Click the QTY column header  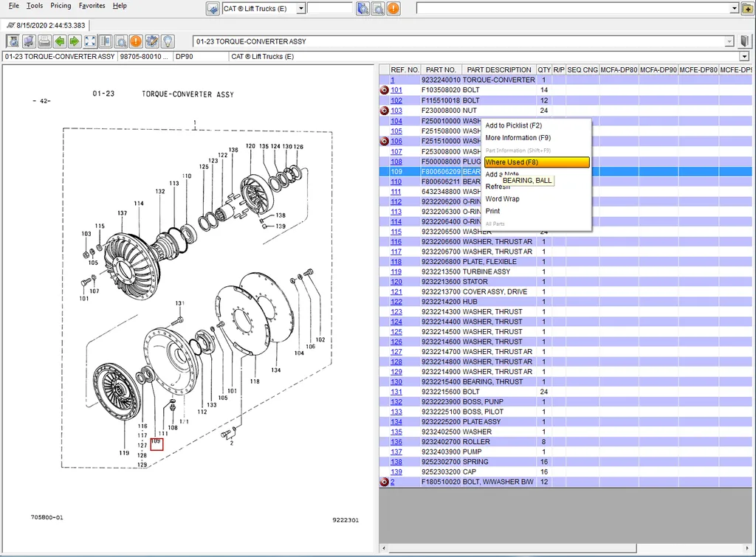(544, 70)
